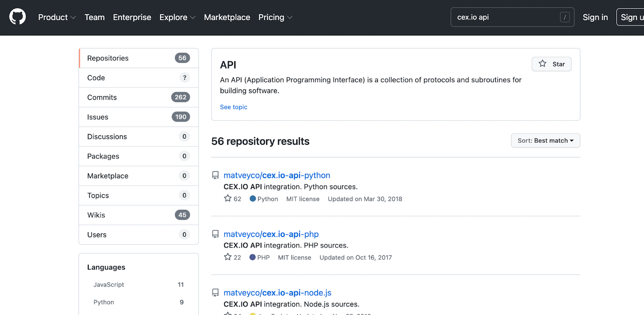The width and height of the screenshot is (644, 315).
Task: Switch to the Issues results tab
Action: coord(98,117)
